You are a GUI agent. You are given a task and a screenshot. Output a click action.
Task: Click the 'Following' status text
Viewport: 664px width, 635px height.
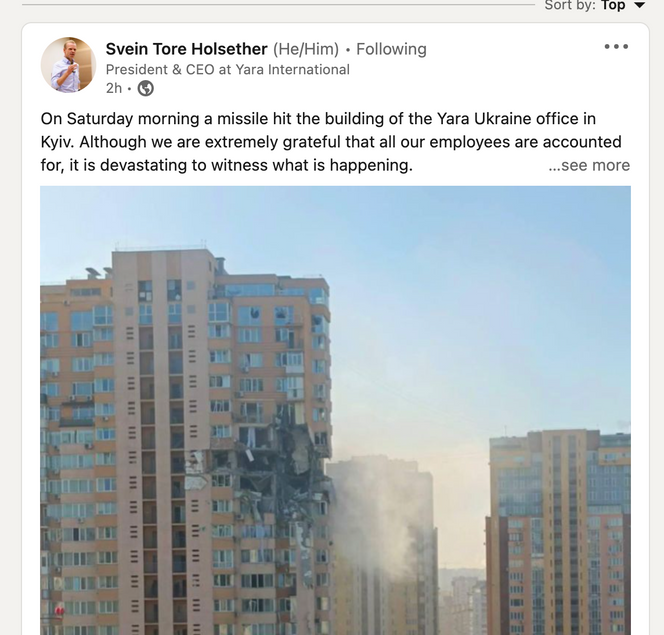[x=391, y=49]
